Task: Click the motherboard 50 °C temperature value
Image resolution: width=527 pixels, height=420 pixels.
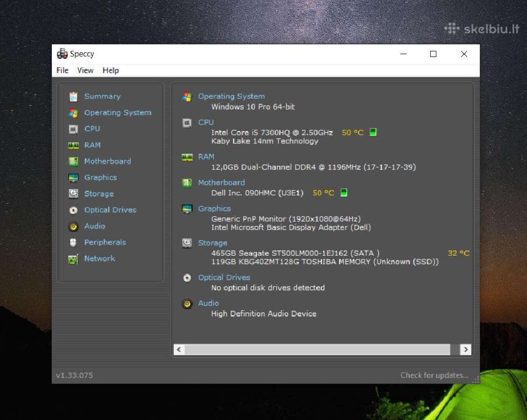Action: click(x=323, y=193)
